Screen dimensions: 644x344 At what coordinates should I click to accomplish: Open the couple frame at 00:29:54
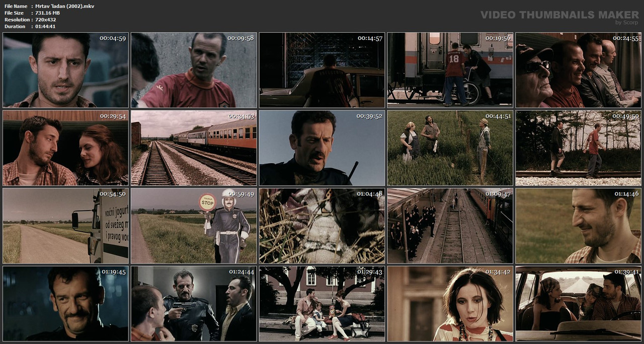(65, 148)
